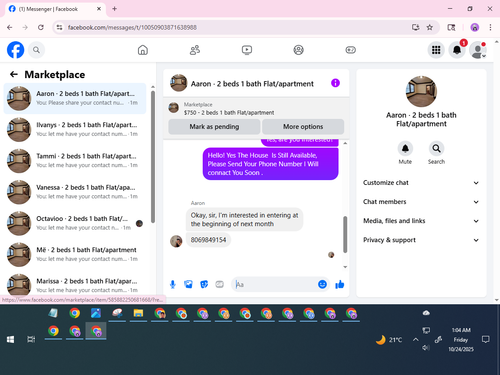Open Ilvanys conversation in list
The image size is (500, 375).
click(x=75, y=129)
